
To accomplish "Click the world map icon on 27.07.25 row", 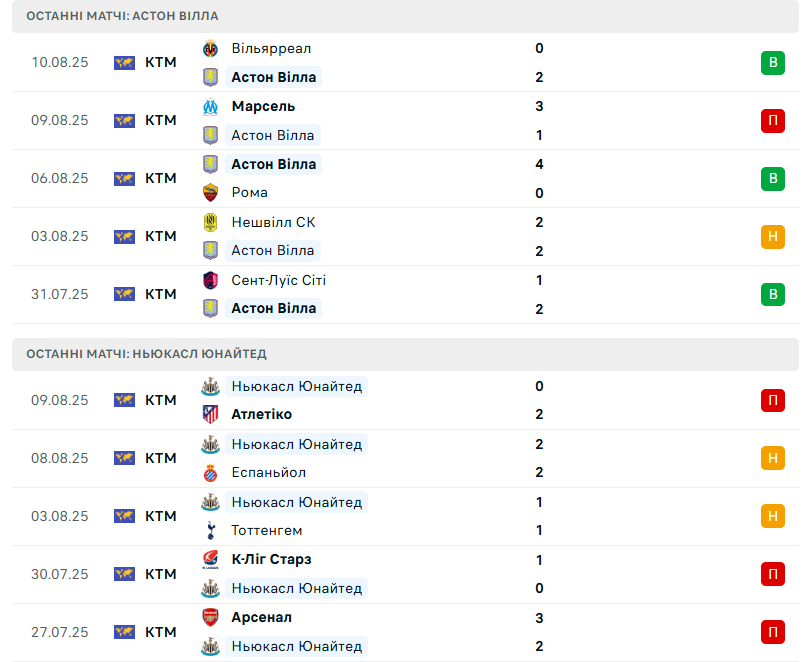I will pos(124,632).
